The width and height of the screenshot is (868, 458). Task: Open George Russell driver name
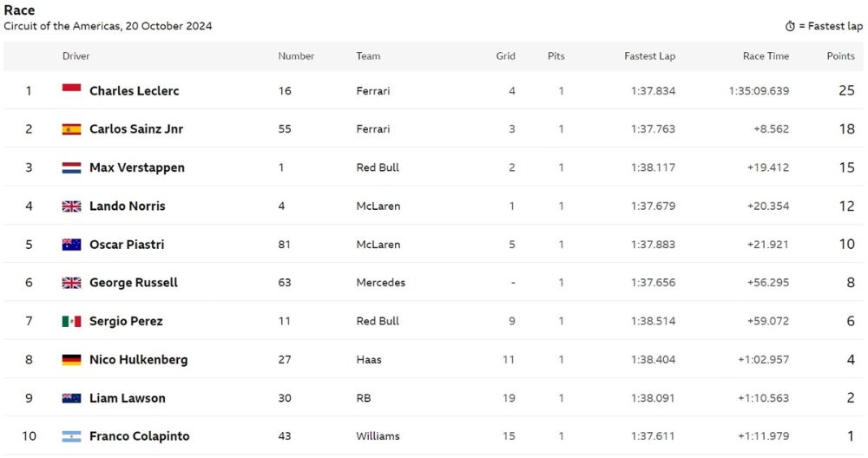pyautogui.click(x=134, y=283)
